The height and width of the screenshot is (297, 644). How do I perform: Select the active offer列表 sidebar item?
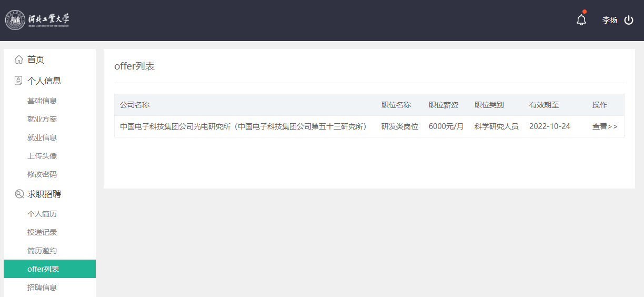[x=49, y=269]
